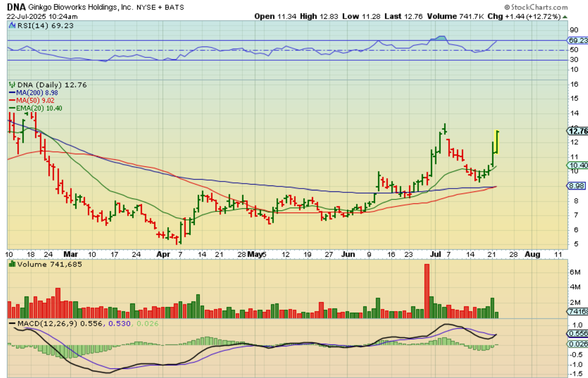Click the EMA(20) green legend swatch
Image resolution: width=588 pixels, height=378 pixels.
coord(12,108)
